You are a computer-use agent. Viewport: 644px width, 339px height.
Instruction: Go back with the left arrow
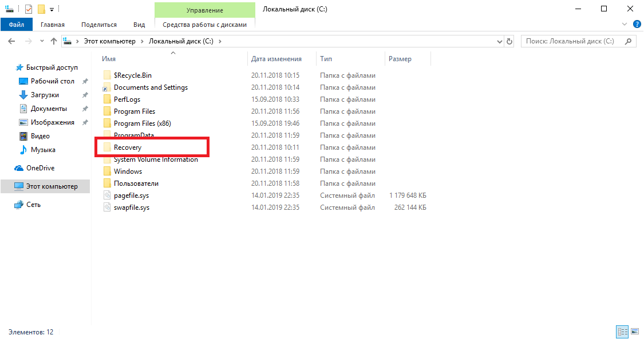tap(11, 41)
